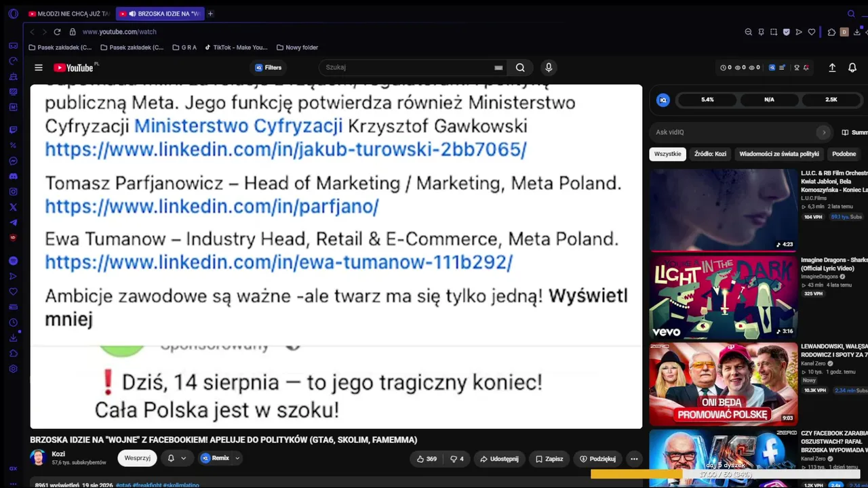Viewport: 868px width, 488px height.
Task: Open browser extensions puzzle icon
Action: coord(832,32)
